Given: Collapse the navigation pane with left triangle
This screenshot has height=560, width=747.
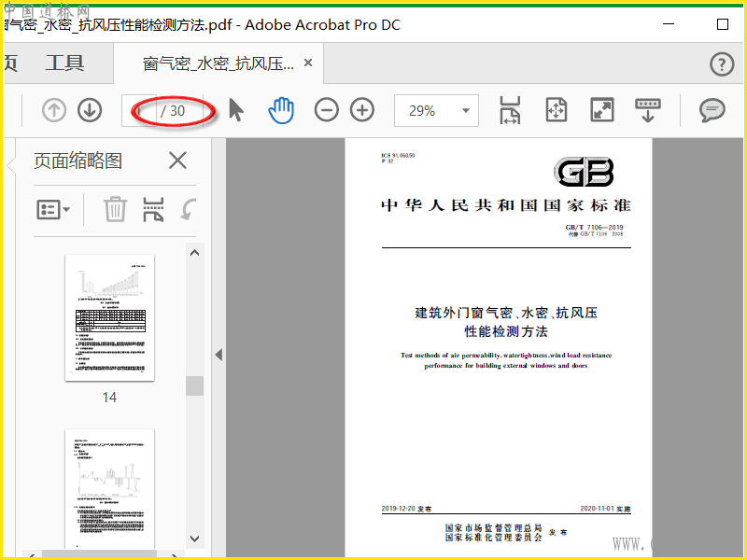Looking at the screenshot, I should [x=218, y=355].
